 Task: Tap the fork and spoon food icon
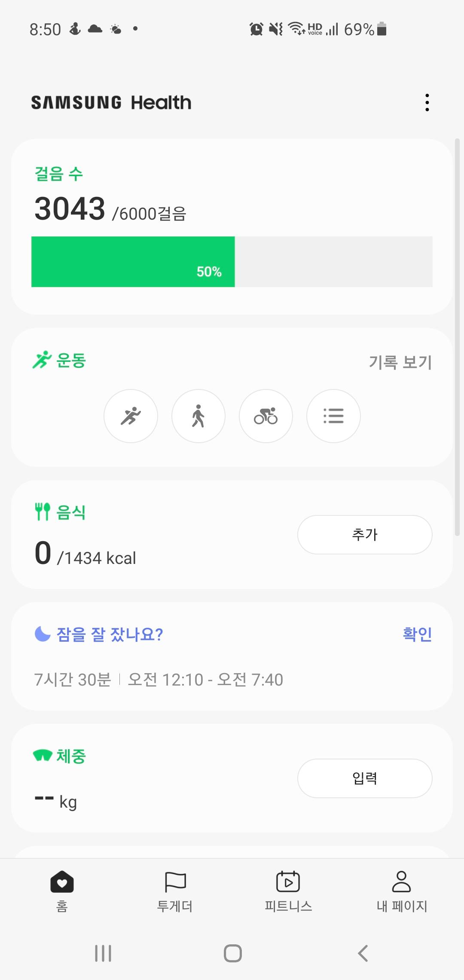coord(43,511)
